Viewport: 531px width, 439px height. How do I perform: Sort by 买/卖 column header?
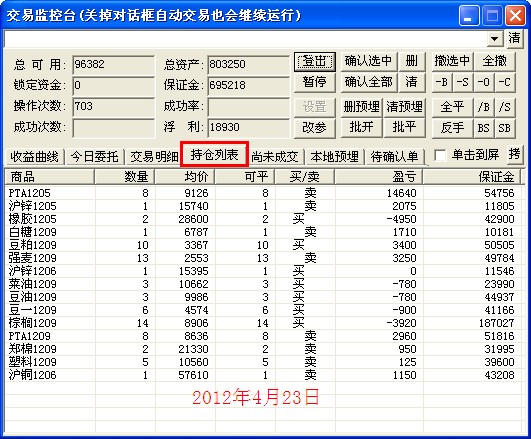point(305,177)
